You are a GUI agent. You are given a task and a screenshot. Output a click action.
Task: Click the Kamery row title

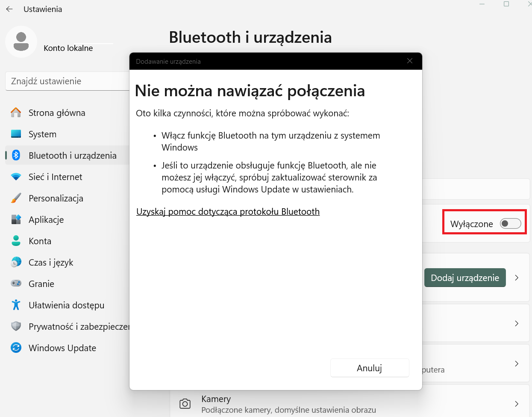coord(216,399)
